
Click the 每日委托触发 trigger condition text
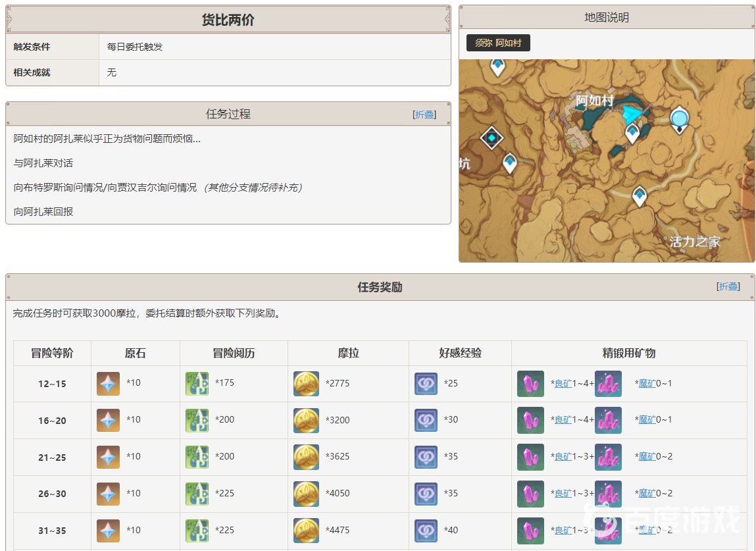pos(135,47)
